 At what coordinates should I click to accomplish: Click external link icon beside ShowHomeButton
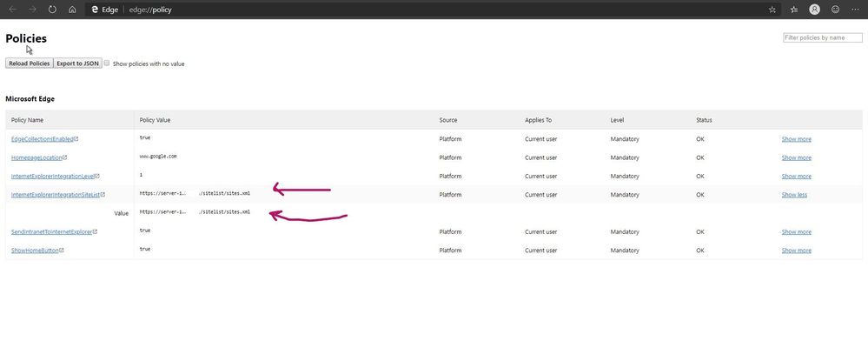(62, 250)
